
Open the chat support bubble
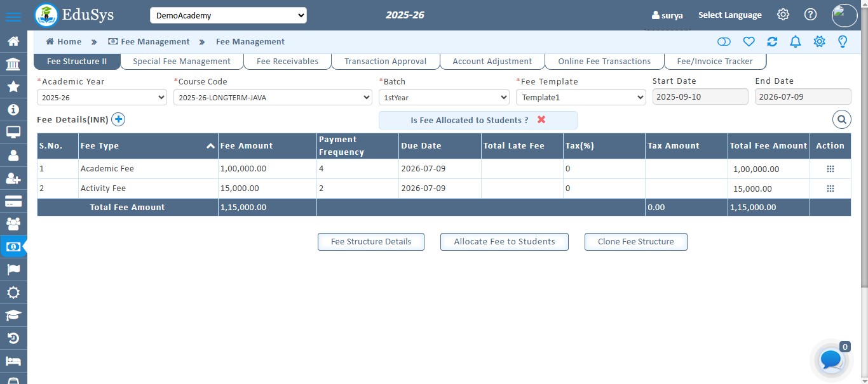point(830,359)
